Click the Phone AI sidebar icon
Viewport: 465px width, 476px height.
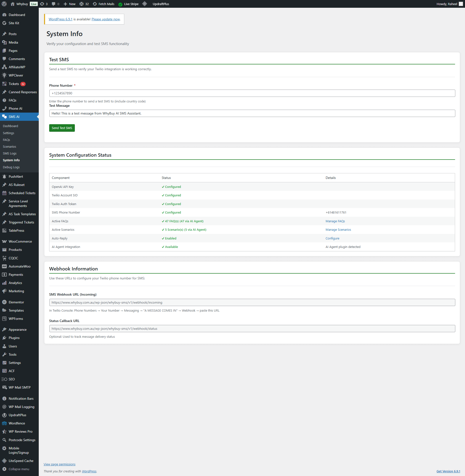(4, 109)
